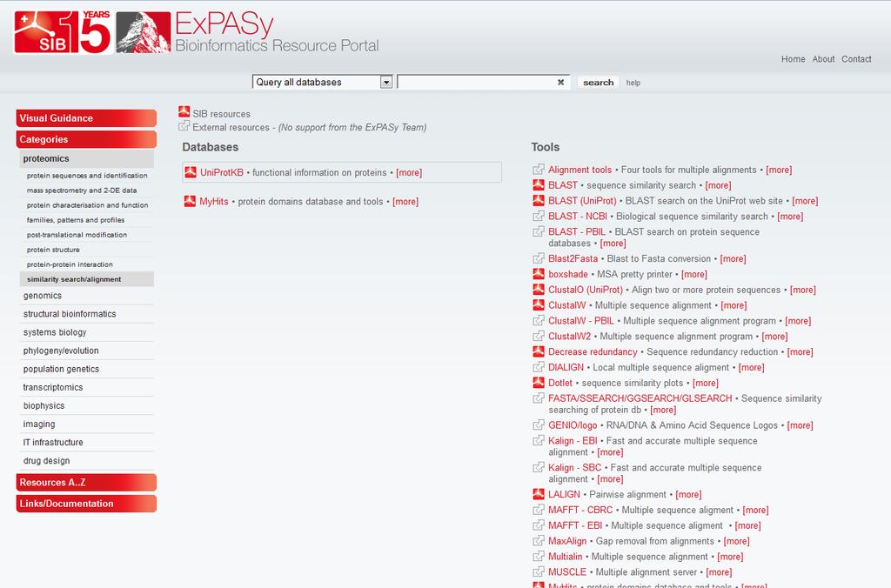
Task: Open the help link next to search
Action: coord(633,83)
